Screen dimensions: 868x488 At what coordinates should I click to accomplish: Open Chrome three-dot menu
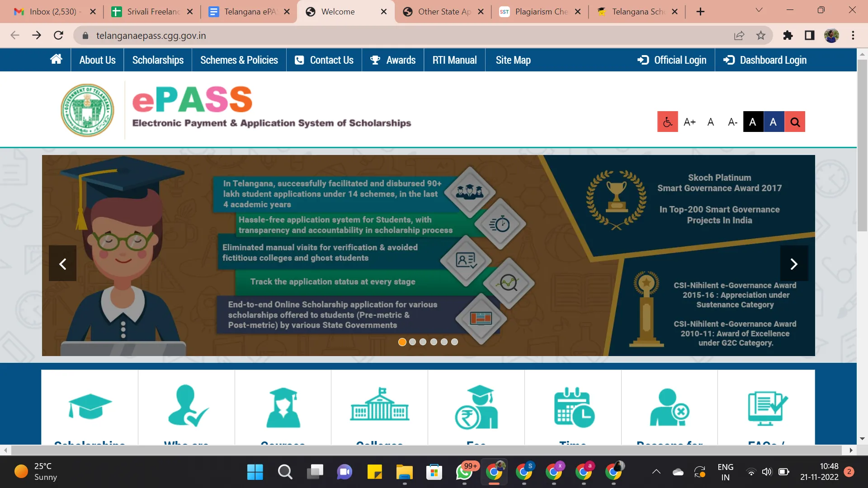click(x=853, y=35)
